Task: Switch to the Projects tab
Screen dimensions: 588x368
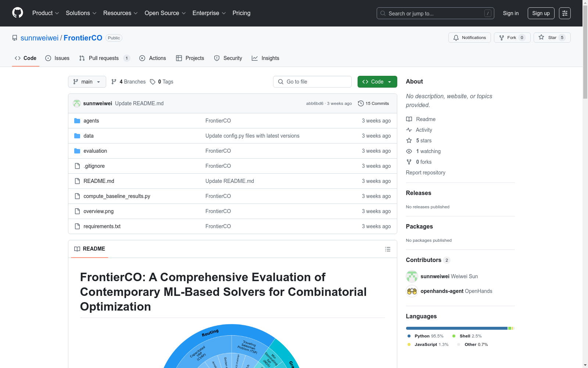Action: [190, 58]
